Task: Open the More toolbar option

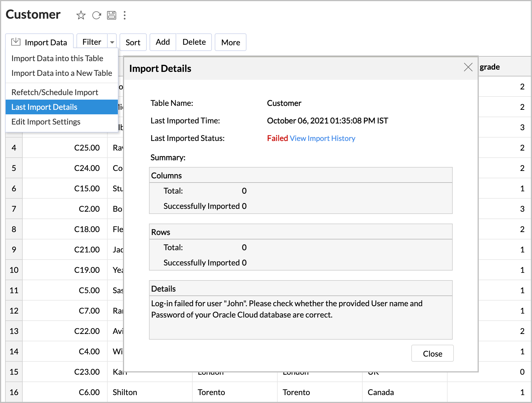Action: 230,42
